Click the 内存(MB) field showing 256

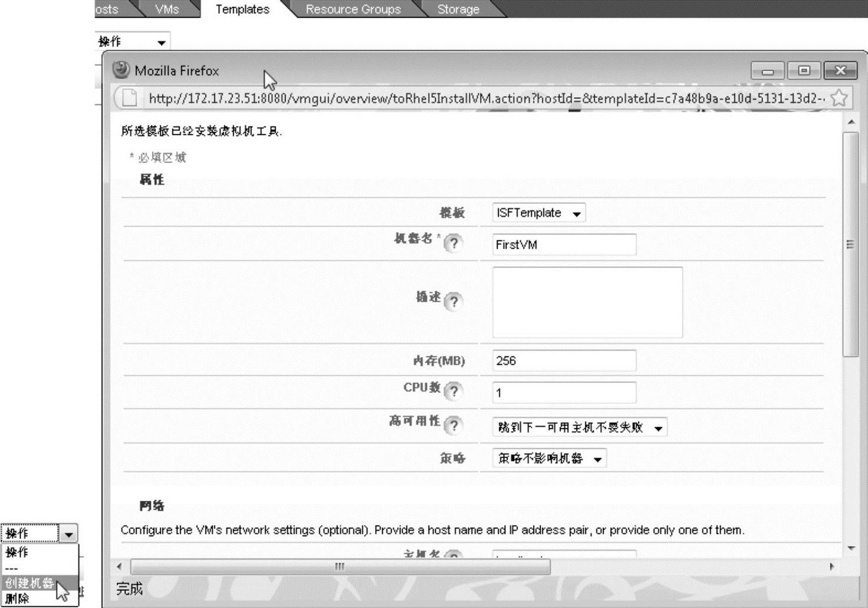[564, 361]
